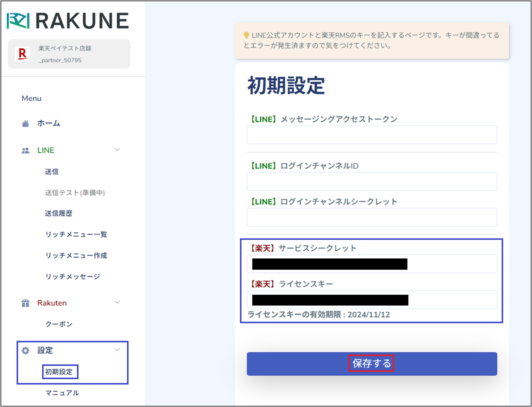Collapse the Rakuten menu section chevron
This screenshot has width=532, height=407.
point(117,302)
